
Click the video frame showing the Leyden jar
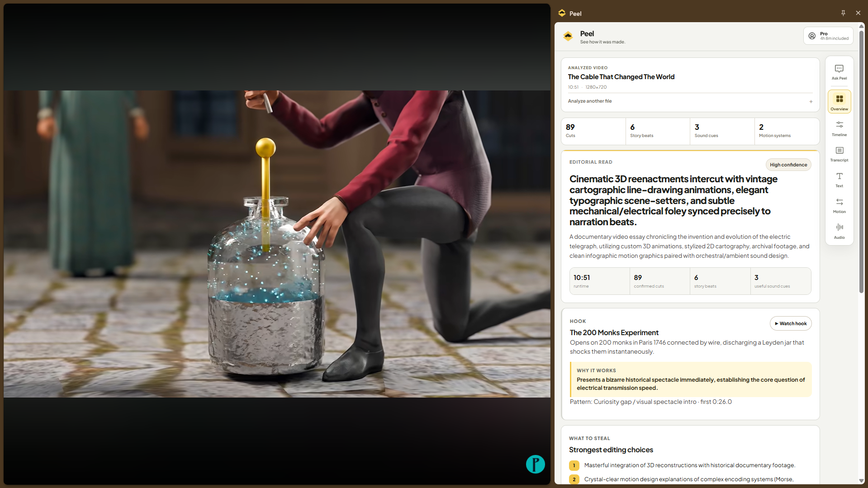coord(277,244)
